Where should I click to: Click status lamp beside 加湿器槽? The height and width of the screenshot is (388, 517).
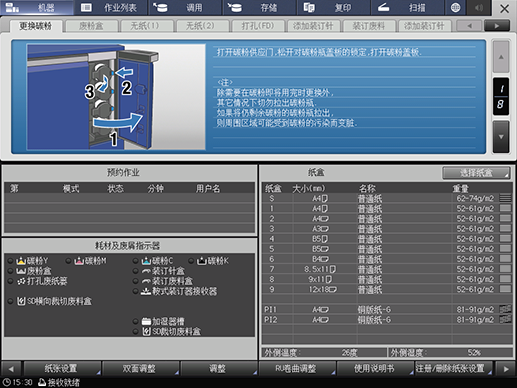tap(136, 321)
